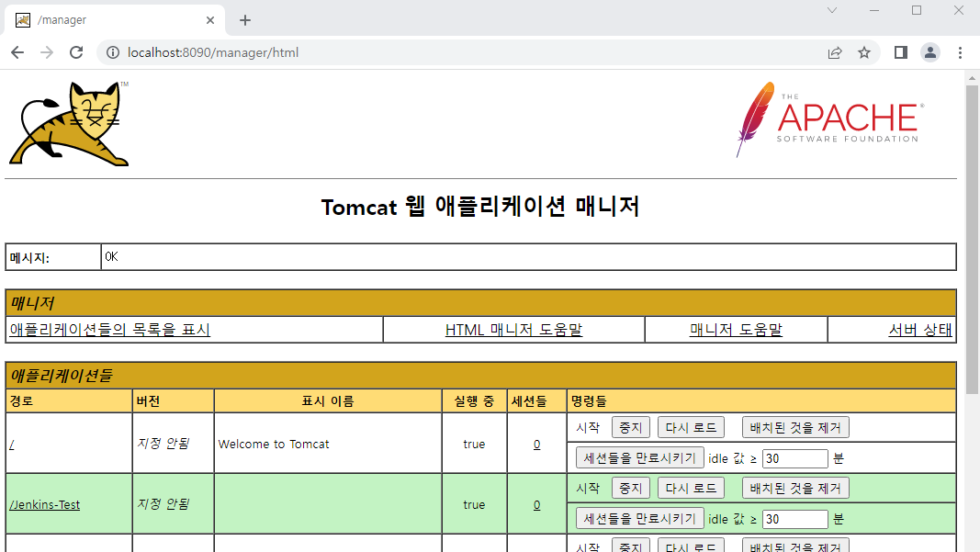Bookmark this page with the star

[864, 52]
